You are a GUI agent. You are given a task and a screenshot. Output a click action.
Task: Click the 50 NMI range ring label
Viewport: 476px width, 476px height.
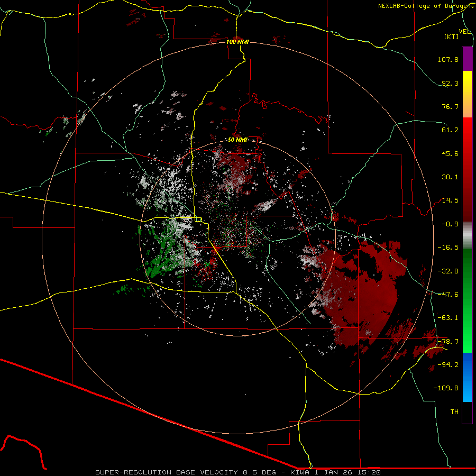pyautogui.click(x=237, y=140)
